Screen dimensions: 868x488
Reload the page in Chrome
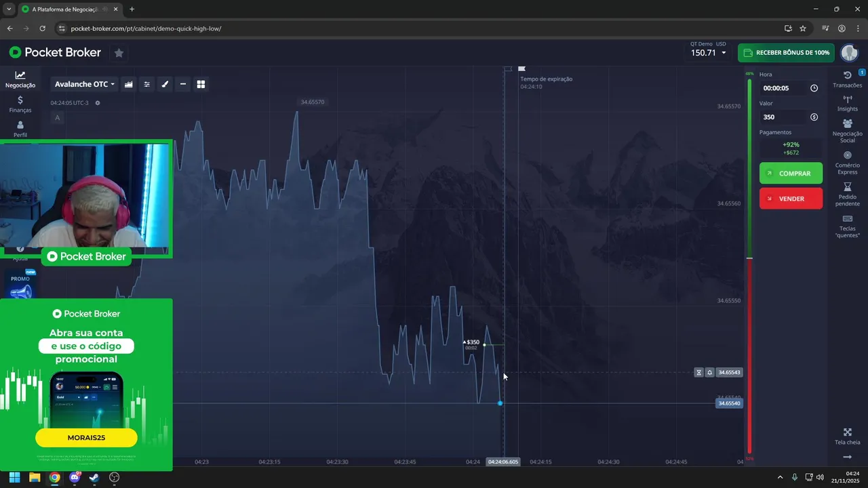pos(42,28)
